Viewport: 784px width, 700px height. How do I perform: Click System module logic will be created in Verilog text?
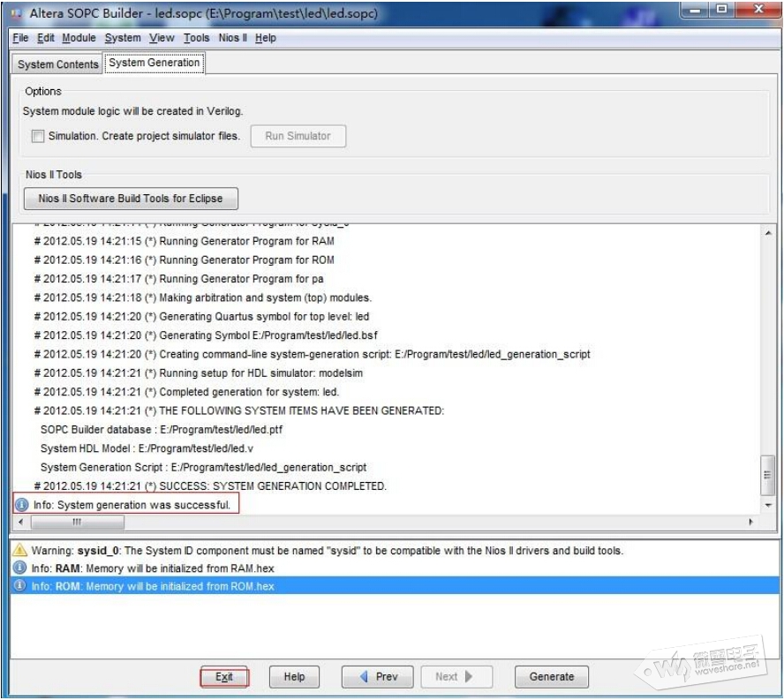point(132,111)
